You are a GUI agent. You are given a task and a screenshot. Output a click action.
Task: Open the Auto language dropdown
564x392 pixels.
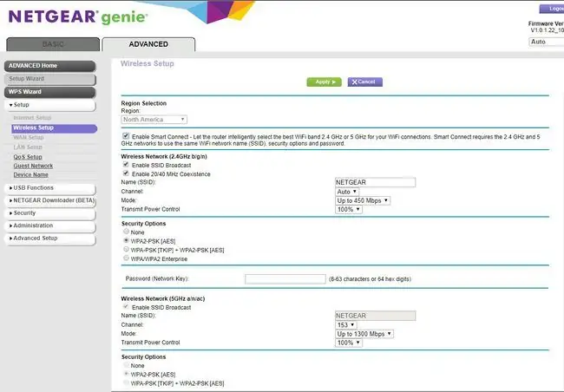click(547, 42)
